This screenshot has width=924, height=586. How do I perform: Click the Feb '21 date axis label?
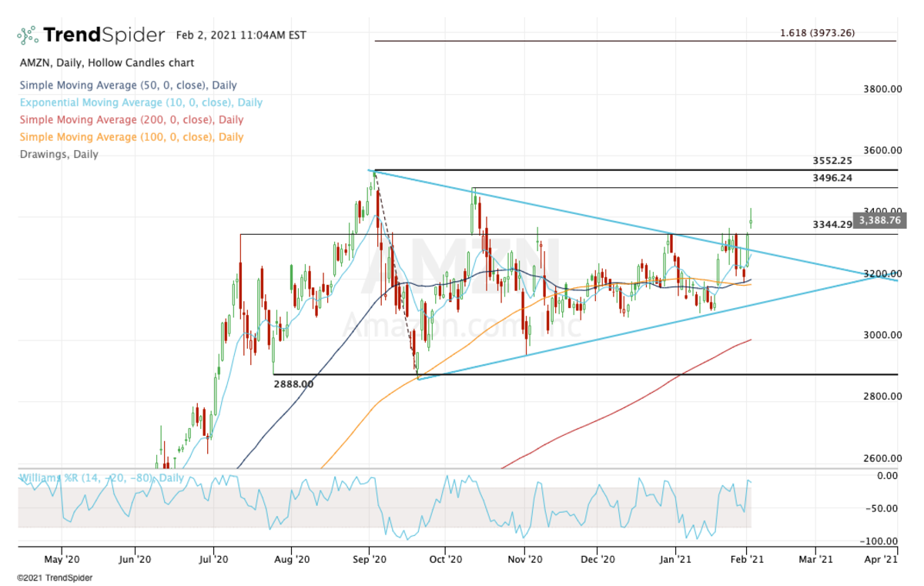click(x=747, y=560)
